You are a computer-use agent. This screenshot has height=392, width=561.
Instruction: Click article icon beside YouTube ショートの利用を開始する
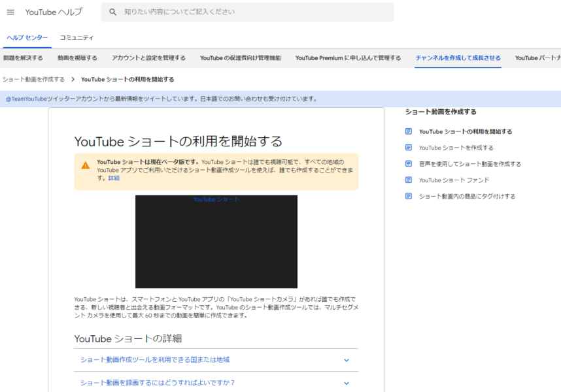tap(409, 131)
